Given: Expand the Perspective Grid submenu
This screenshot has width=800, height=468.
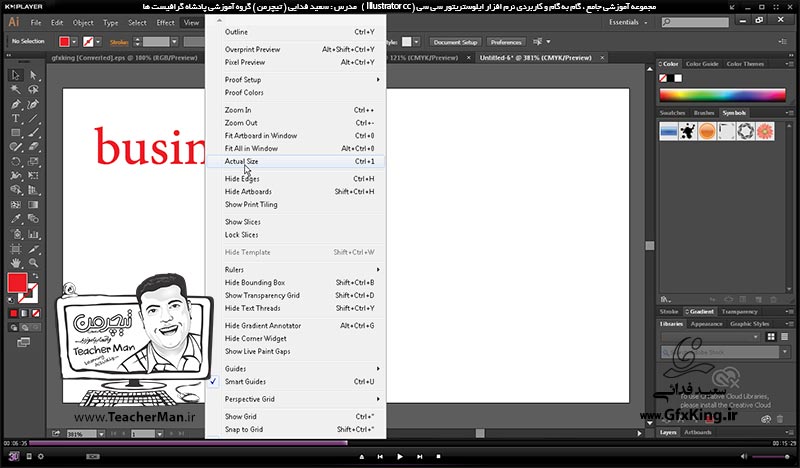Looking at the screenshot, I should (x=295, y=399).
